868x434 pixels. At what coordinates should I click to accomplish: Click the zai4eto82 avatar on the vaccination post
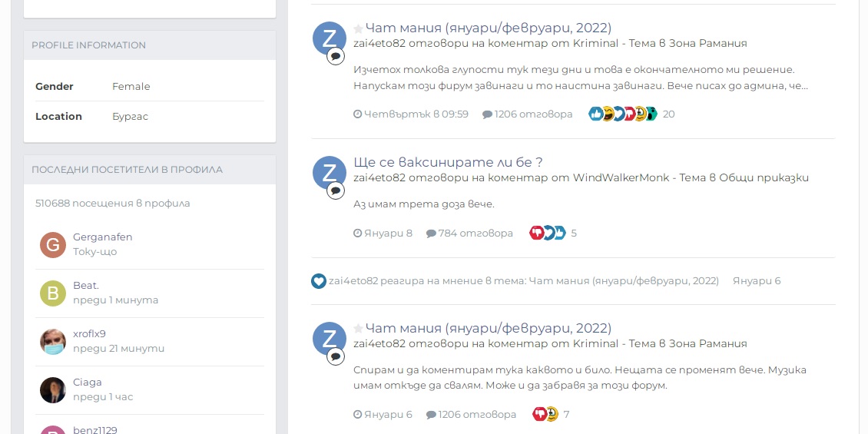coord(330,173)
